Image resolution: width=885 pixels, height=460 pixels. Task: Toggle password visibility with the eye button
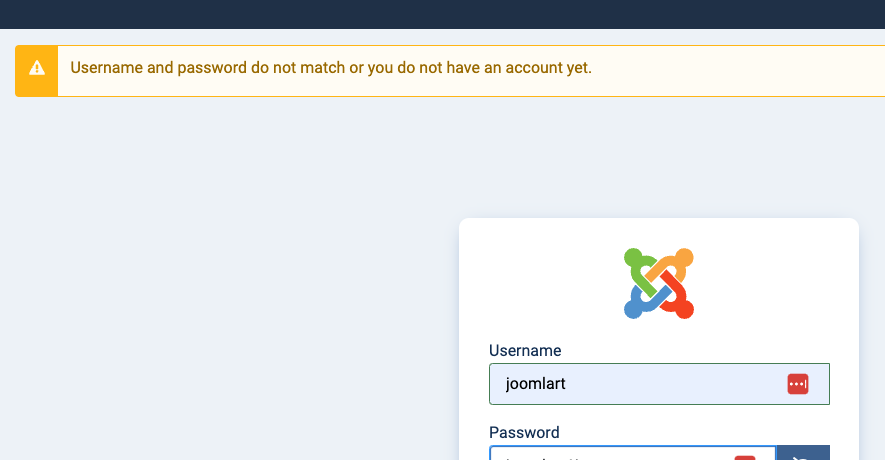point(803,455)
